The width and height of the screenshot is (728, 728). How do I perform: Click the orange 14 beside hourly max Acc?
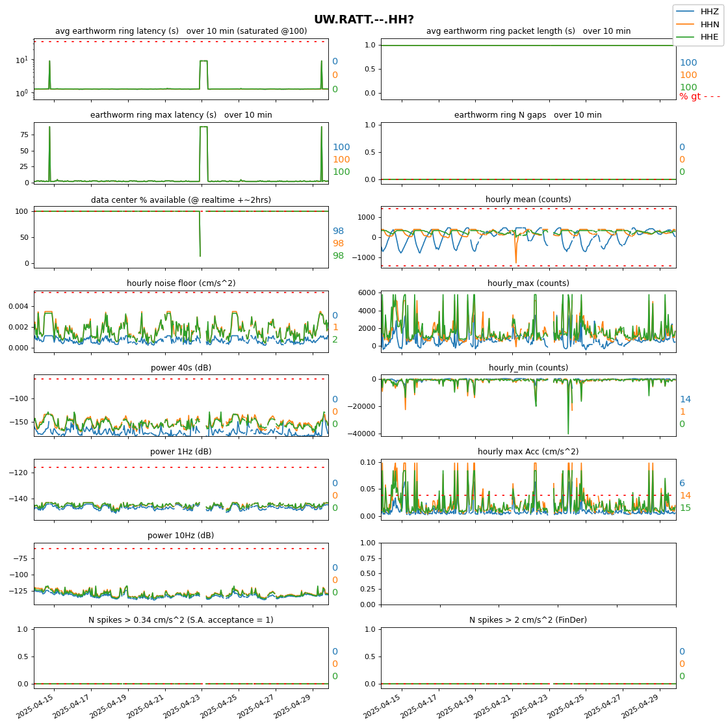[685, 496]
